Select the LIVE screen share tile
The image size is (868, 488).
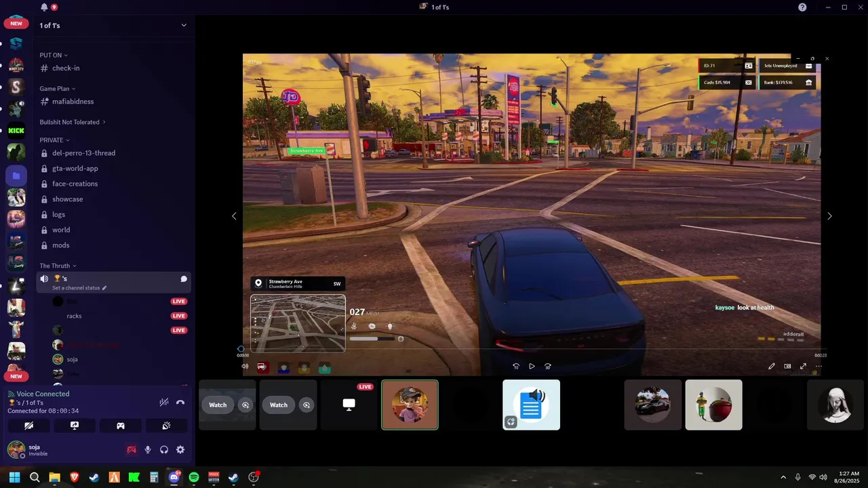[x=349, y=405]
